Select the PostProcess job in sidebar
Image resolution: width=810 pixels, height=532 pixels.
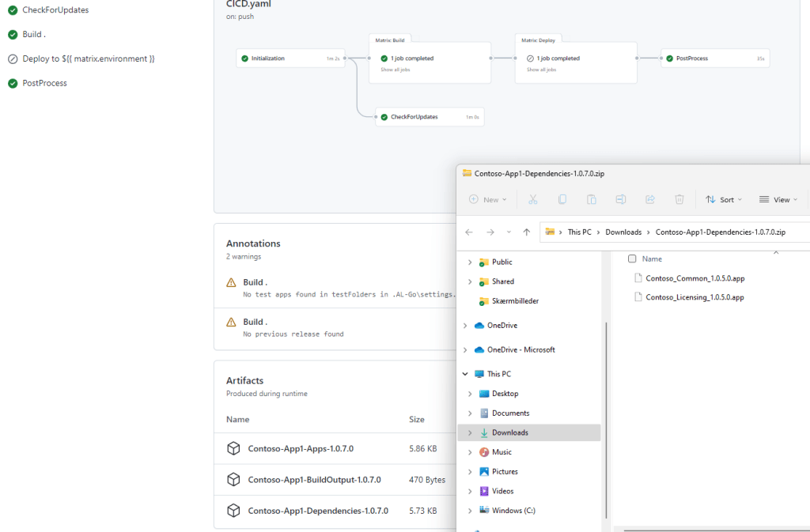click(x=44, y=83)
